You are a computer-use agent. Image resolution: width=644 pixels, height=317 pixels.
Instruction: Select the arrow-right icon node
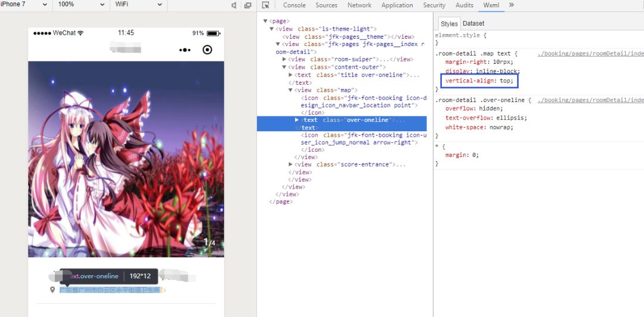pyautogui.click(x=364, y=142)
